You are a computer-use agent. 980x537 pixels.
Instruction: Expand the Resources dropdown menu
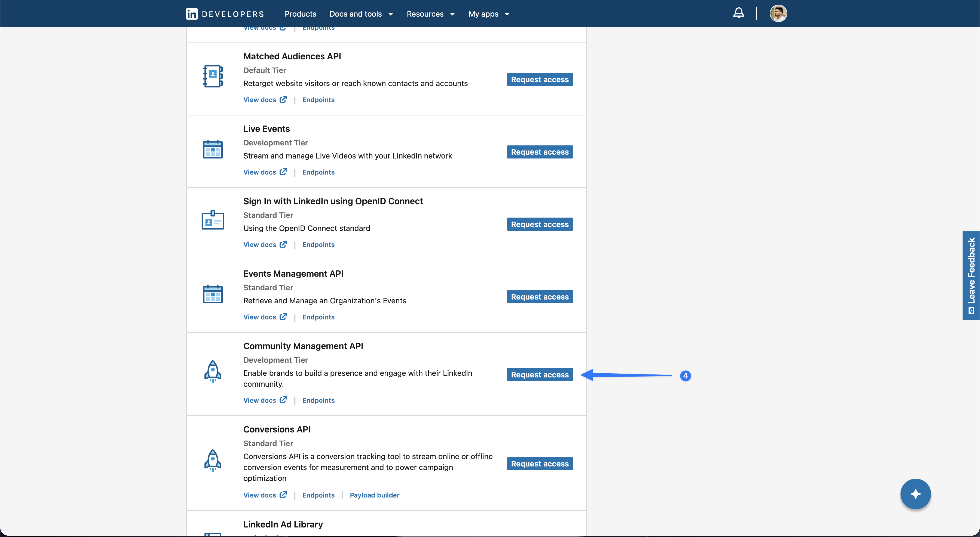pos(431,14)
